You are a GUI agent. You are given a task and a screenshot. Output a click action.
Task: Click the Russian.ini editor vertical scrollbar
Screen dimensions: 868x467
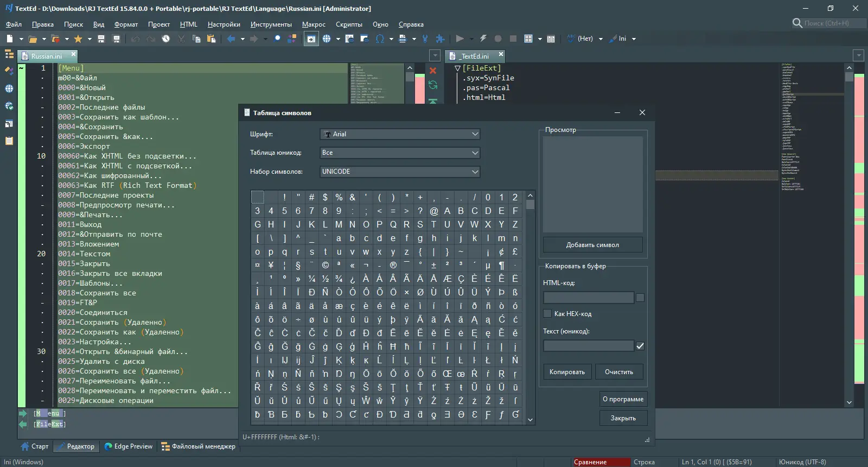point(410,84)
